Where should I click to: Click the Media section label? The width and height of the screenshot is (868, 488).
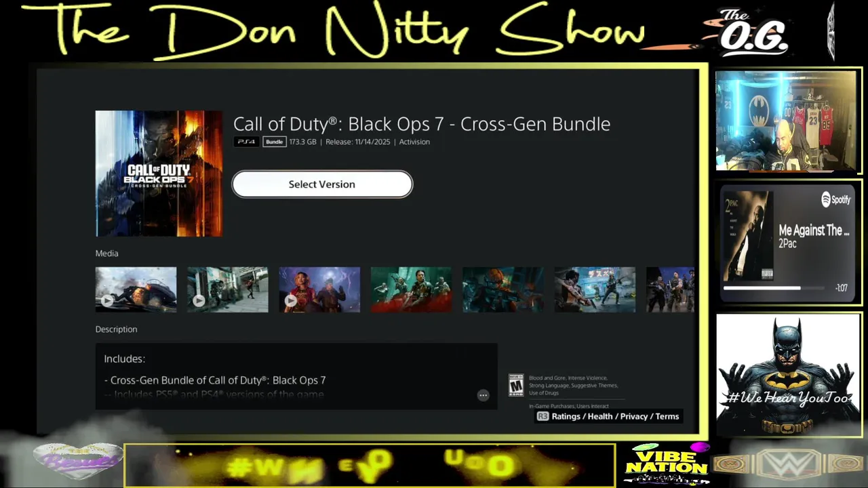tap(106, 253)
